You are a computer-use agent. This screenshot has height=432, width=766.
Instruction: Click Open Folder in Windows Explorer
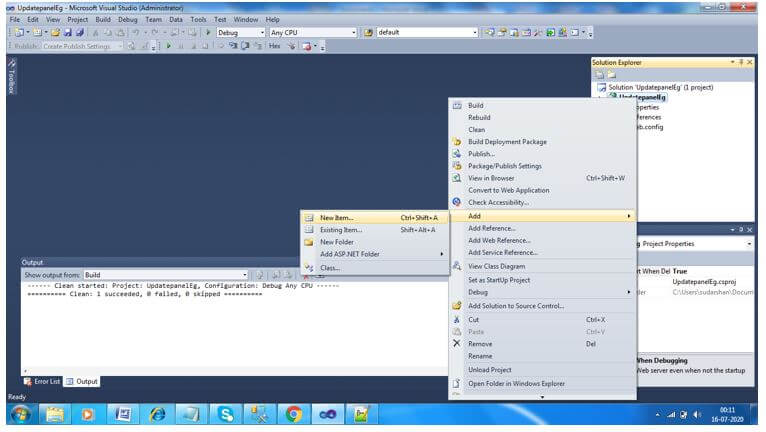542,384
